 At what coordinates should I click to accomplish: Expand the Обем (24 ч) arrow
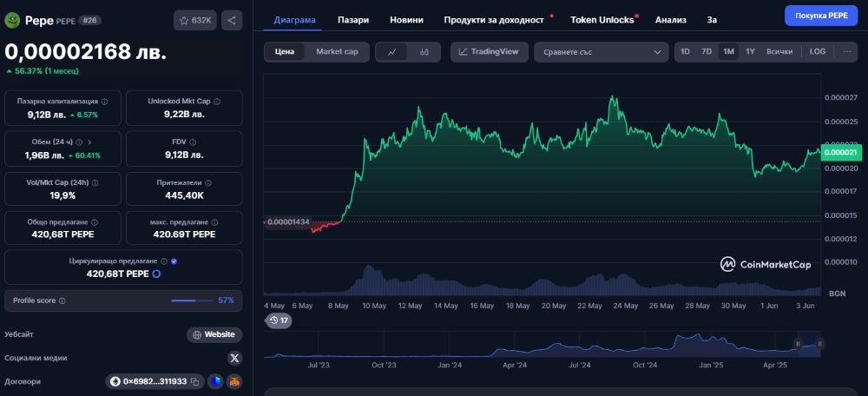click(x=89, y=142)
